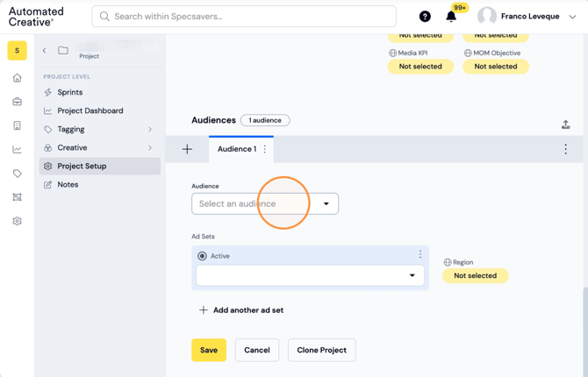Screen dimensions: 588x377
Task: Open Project Dashboard in project menu
Action: pyautogui.click(x=100, y=110)
